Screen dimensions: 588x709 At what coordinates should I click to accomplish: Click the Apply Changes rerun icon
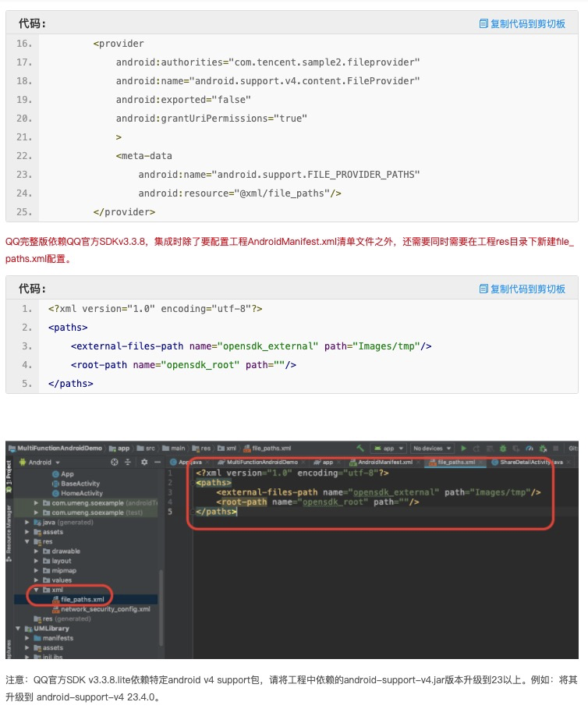pyautogui.click(x=476, y=448)
